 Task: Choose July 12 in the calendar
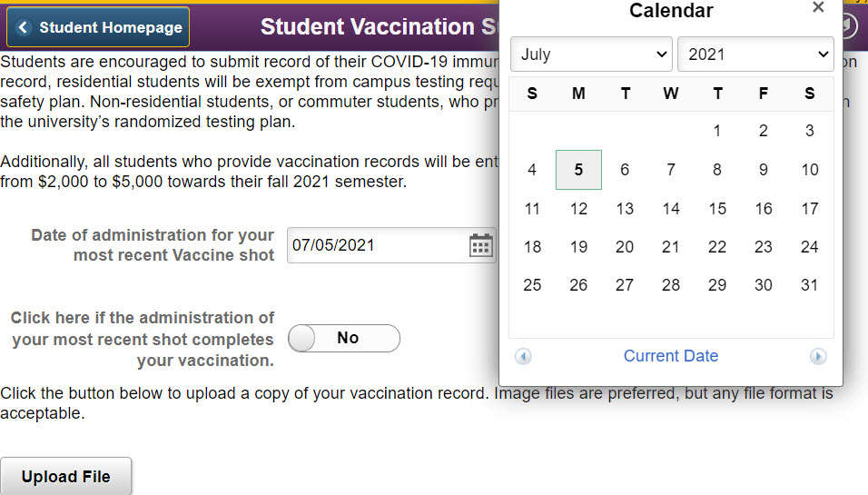tap(578, 209)
